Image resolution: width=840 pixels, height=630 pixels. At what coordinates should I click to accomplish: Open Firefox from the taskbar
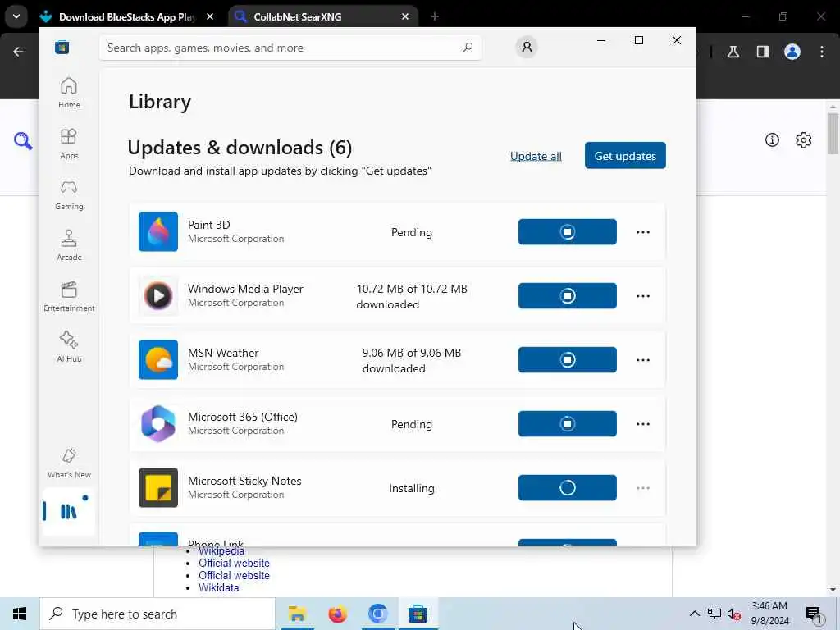(337, 614)
